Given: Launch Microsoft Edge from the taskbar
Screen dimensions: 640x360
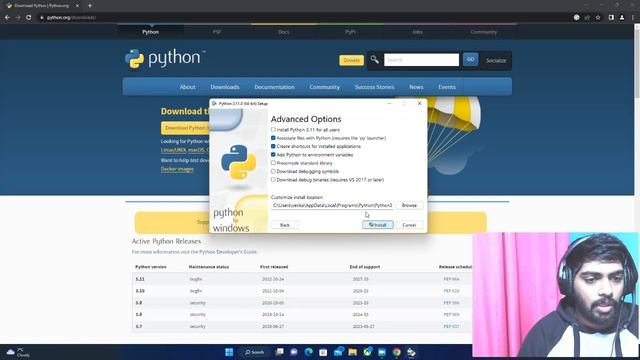Looking at the screenshot, I should click(x=309, y=352).
